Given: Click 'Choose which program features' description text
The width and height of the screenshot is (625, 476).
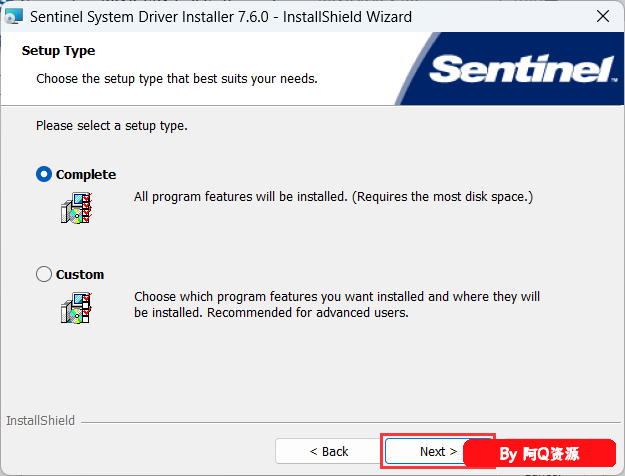Looking at the screenshot, I should click(x=337, y=305).
